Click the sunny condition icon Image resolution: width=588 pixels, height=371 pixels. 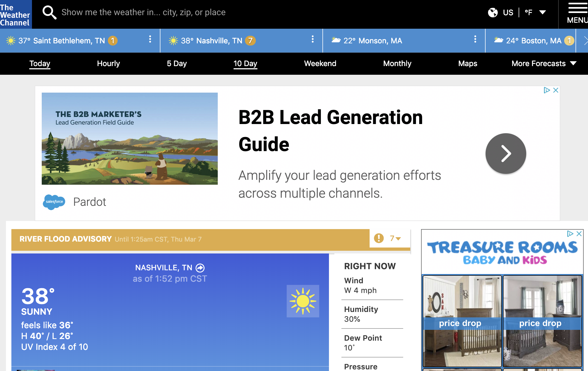[303, 301]
